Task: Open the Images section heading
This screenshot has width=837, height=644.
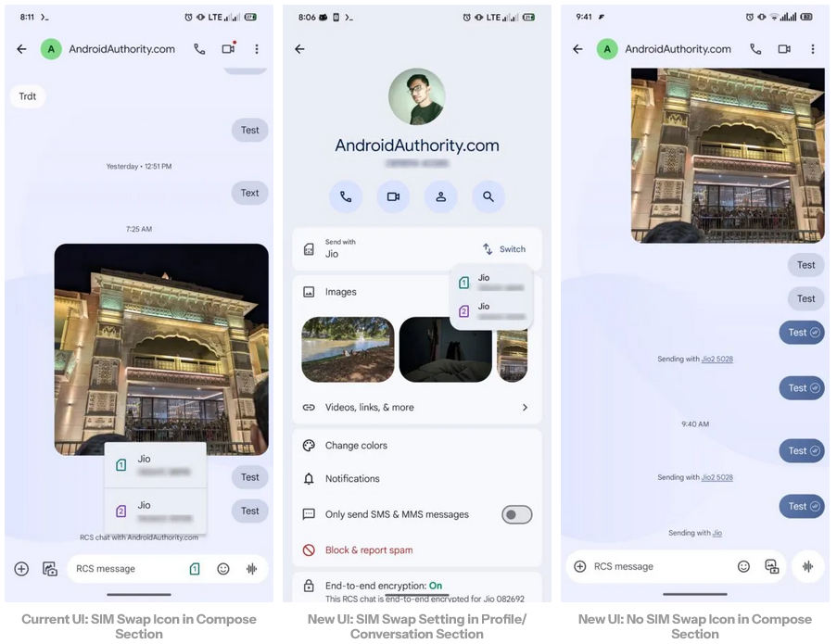Action: click(x=340, y=292)
